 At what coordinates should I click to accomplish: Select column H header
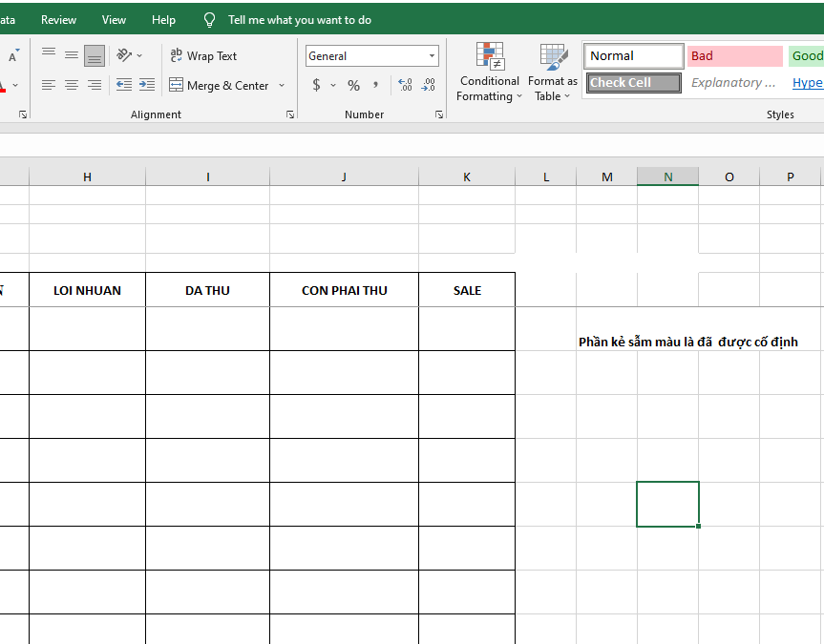(x=87, y=177)
